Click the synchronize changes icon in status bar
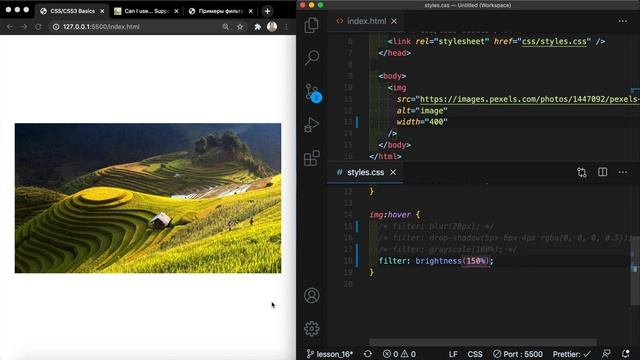Image resolution: width=640 pixels, height=360 pixels. tap(368, 354)
